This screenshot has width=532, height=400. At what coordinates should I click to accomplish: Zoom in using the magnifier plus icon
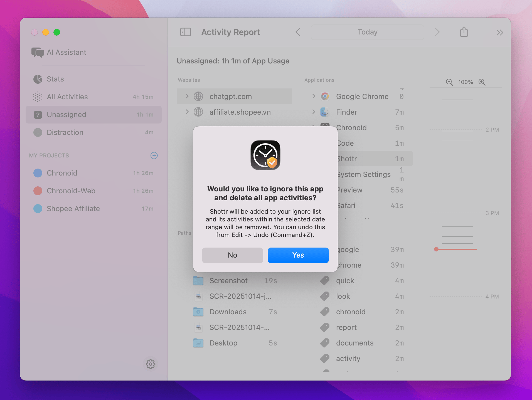click(x=482, y=82)
